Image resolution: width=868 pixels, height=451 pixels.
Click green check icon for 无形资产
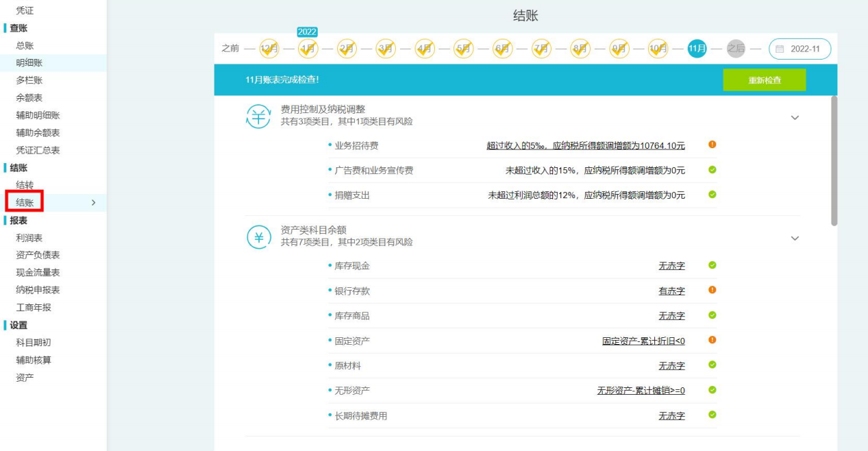coord(712,390)
